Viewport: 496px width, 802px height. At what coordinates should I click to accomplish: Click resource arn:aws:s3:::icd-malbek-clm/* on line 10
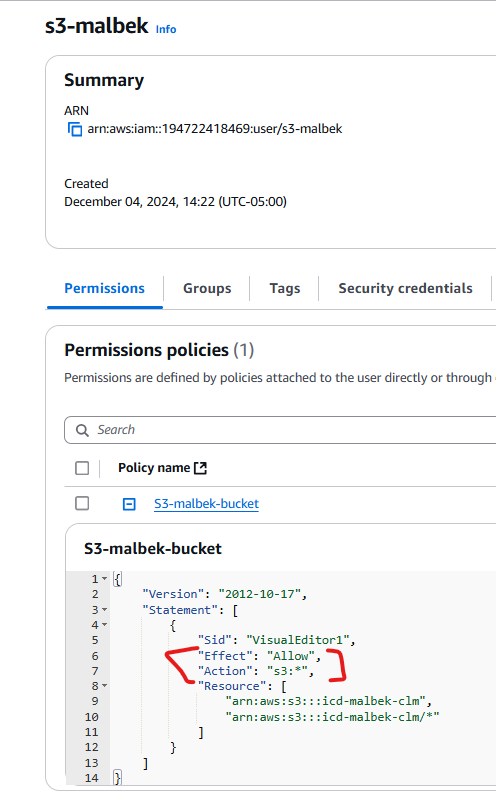(332, 717)
